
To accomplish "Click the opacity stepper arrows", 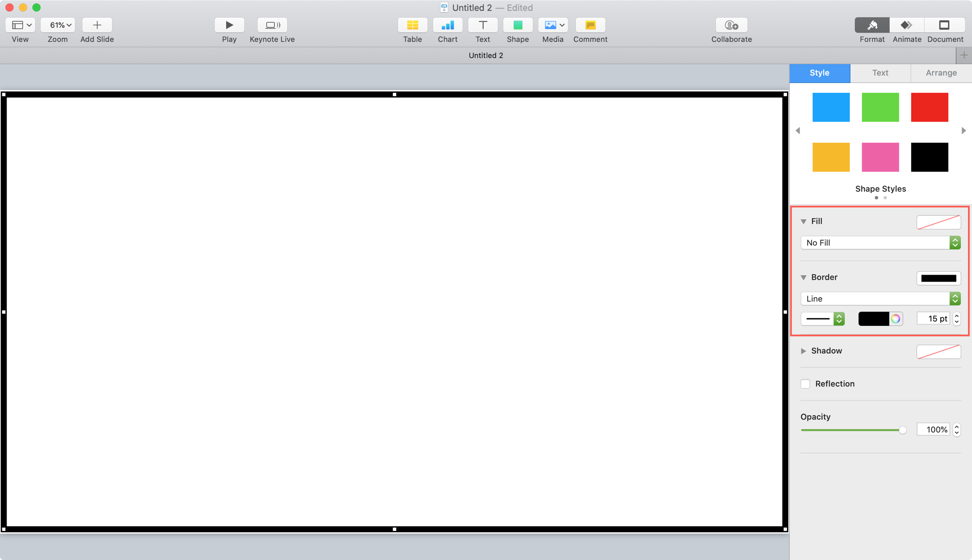I will (x=957, y=429).
